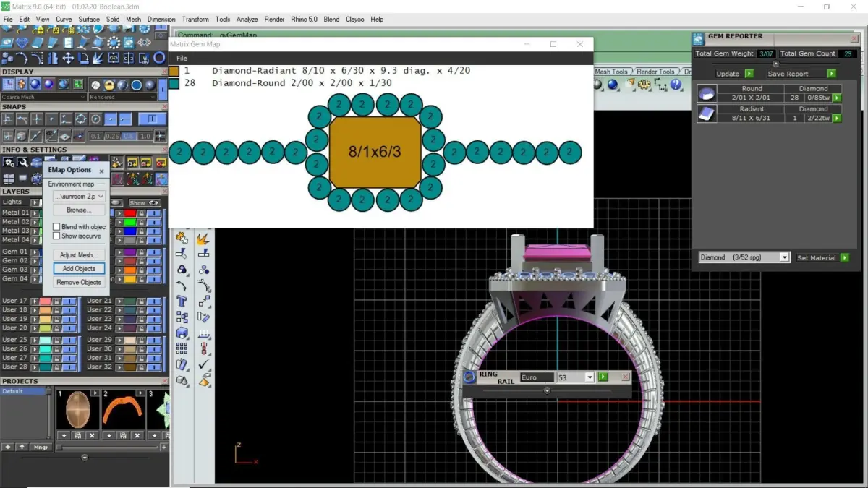Expand the Radiant diamond row arrow

click(x=837, y=118)
